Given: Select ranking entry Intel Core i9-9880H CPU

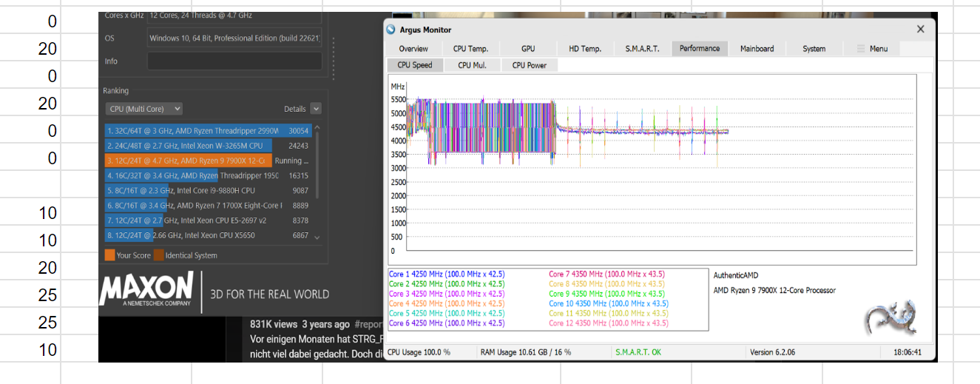Looking at the screenshot, I should click(208, 191).
